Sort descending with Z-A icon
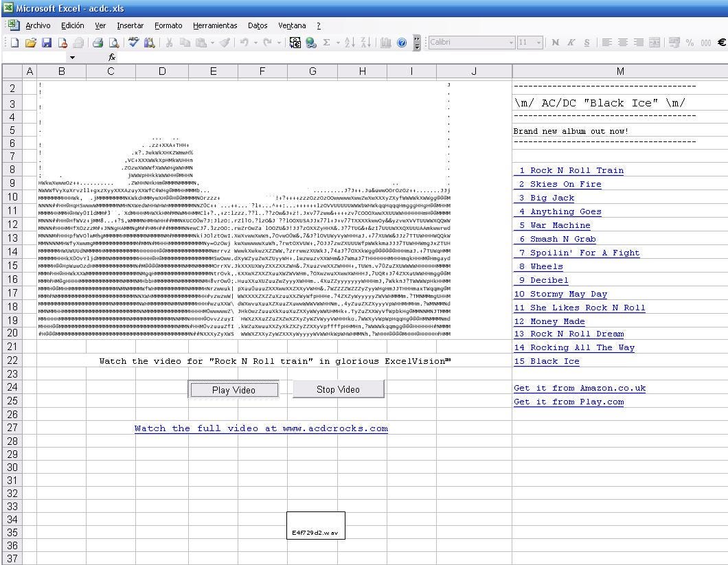The image size is (728, 565). click(x=366, y=43)
